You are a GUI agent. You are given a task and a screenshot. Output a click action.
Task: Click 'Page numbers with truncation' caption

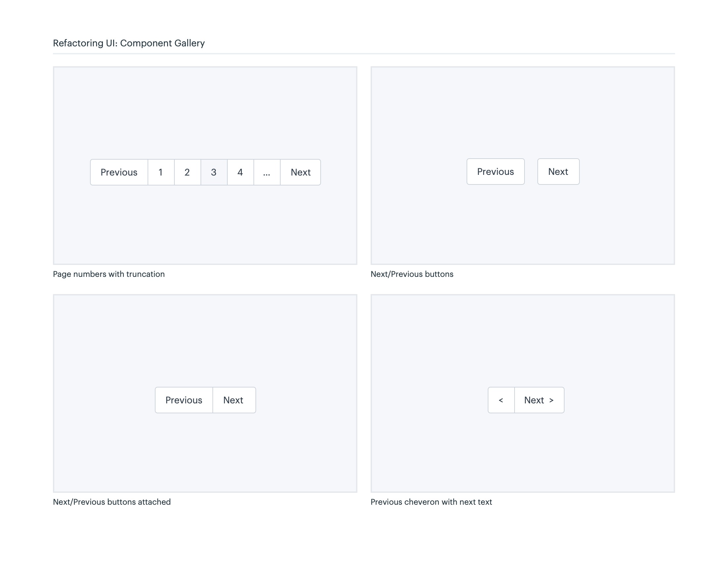(109, 274)
